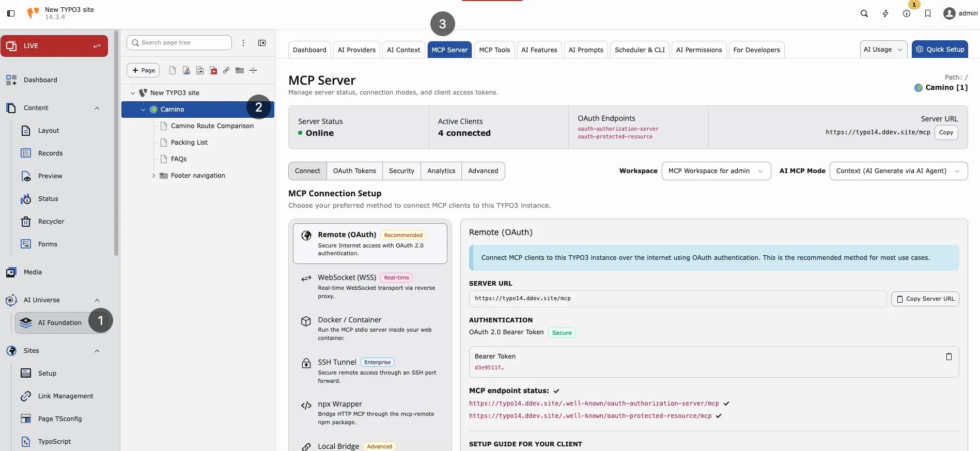
Task: Collapse the page tree panel icon
Action: tap(262, 43)
